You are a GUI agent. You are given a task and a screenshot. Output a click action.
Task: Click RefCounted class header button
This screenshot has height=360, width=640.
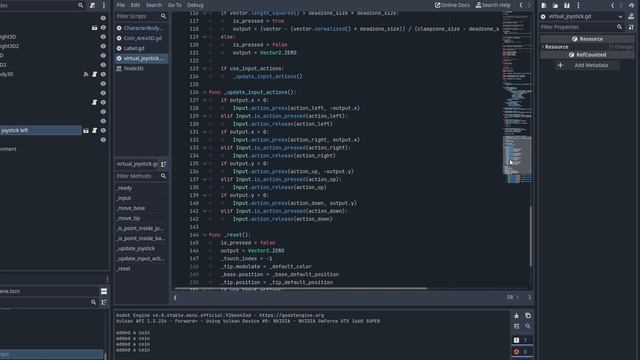click(x=587, y=55)
